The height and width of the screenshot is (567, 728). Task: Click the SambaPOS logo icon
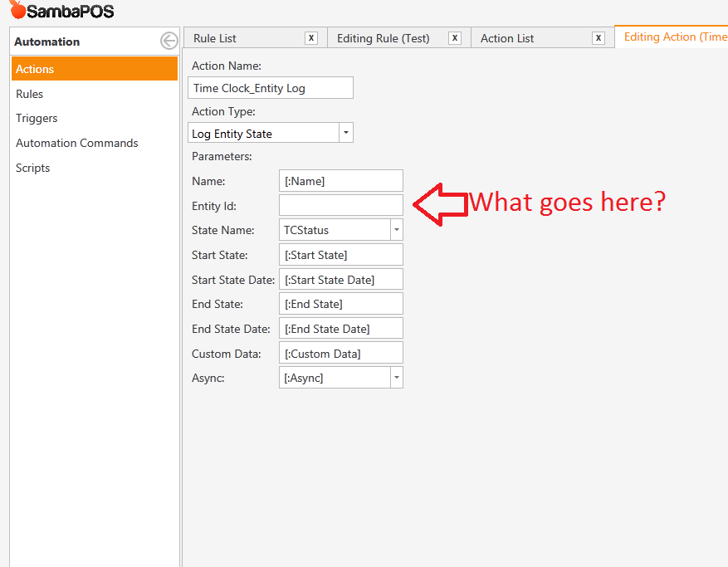[17, 11]
